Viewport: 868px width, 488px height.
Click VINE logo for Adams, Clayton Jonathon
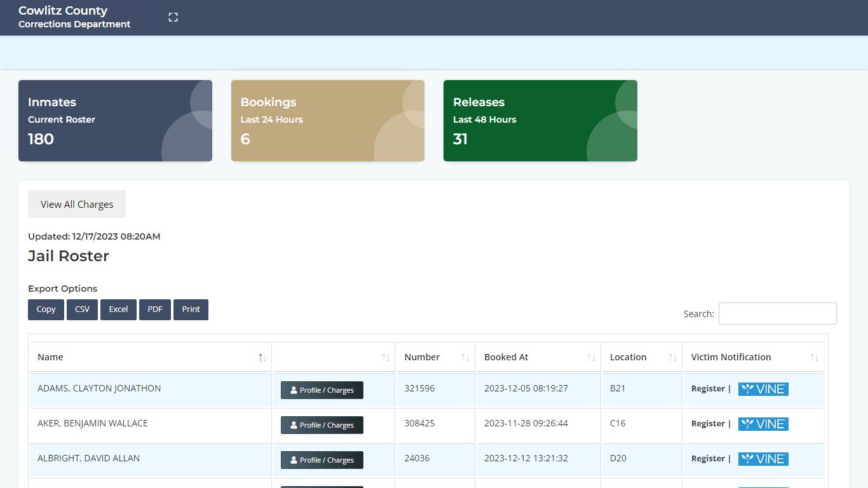pyautogui.click(x=763, y=389)
